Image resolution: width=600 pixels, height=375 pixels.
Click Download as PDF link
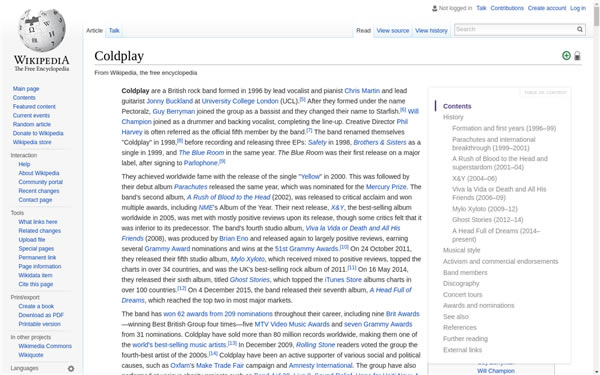(41, 315)
